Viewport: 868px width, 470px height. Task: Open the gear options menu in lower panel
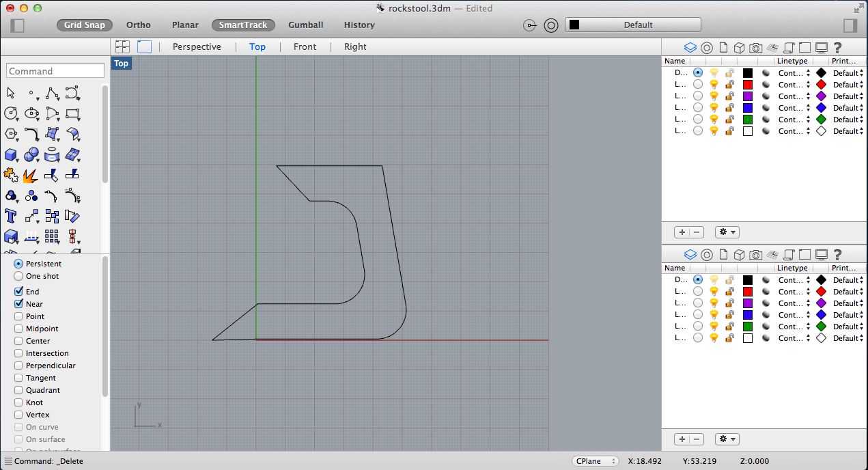[x=727, y=439]
